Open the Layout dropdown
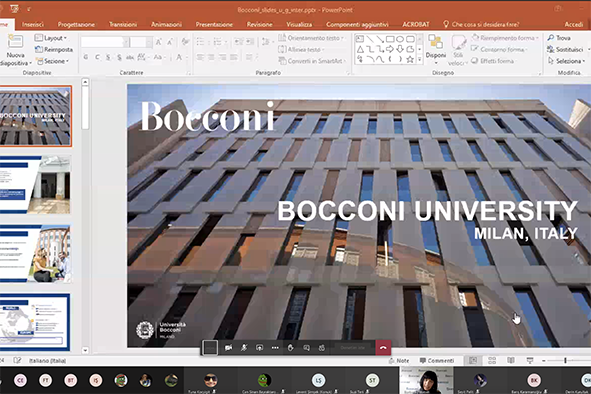The height and width of the screenshot is (394, 591). 51,38
